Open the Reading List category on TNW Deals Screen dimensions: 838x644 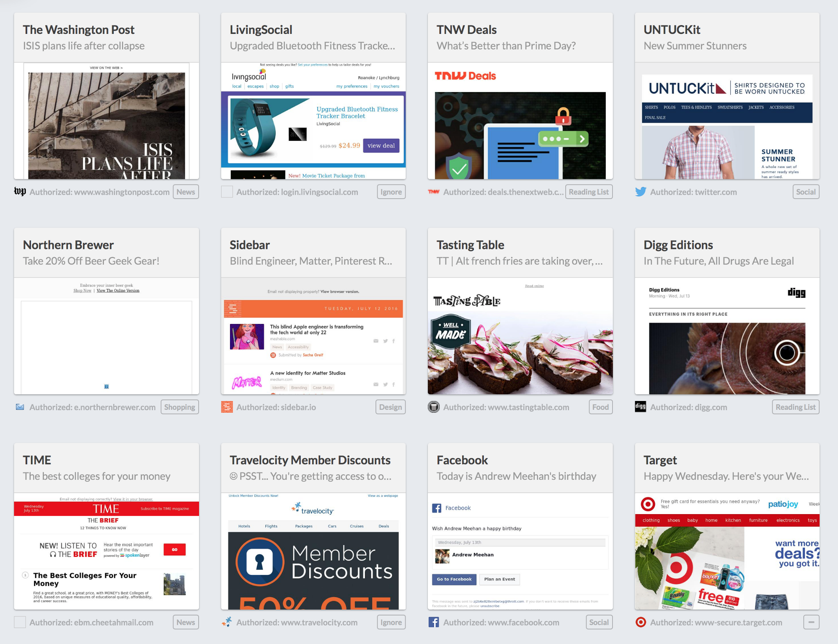589,191
